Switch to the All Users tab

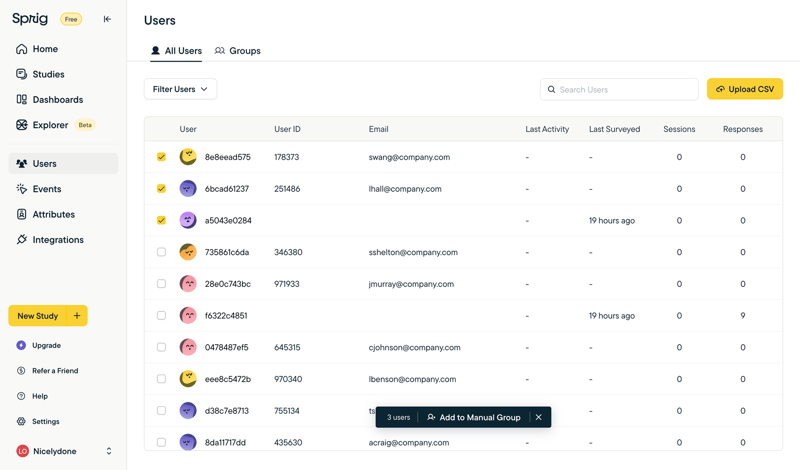pos(176,51)
